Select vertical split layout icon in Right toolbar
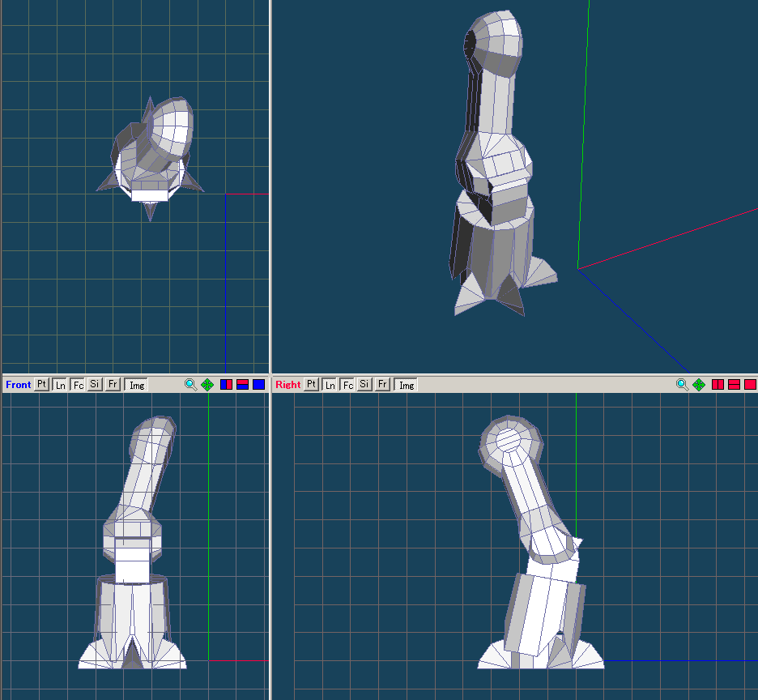 coord(718,385)
